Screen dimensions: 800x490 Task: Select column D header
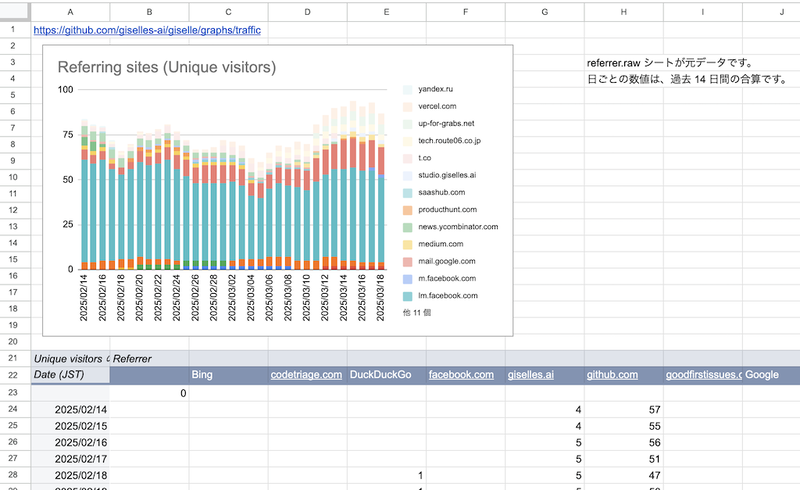pyautogui.click(x=308, y=12)
